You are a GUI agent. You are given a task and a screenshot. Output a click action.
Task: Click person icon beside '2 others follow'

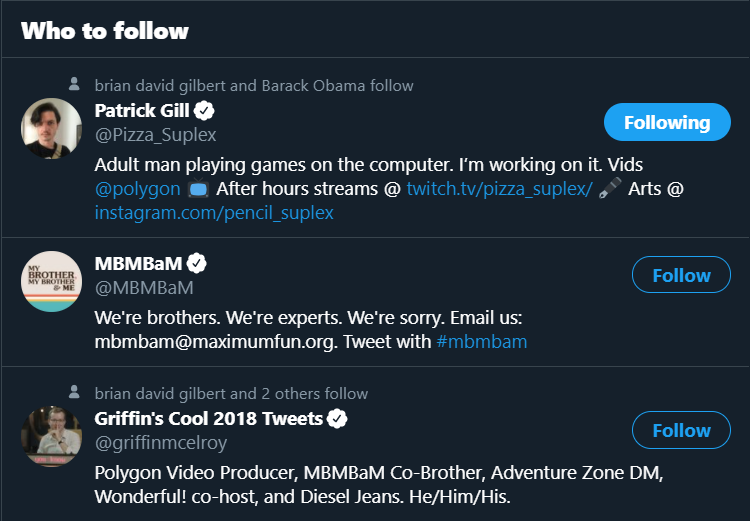click(x=74, y=393)
